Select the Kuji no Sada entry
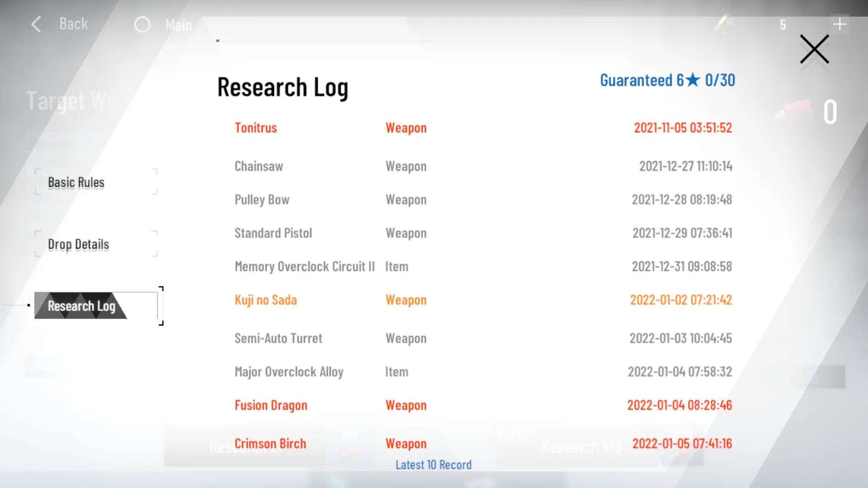Viewport: 868px width, 488px height. [265, 300]
